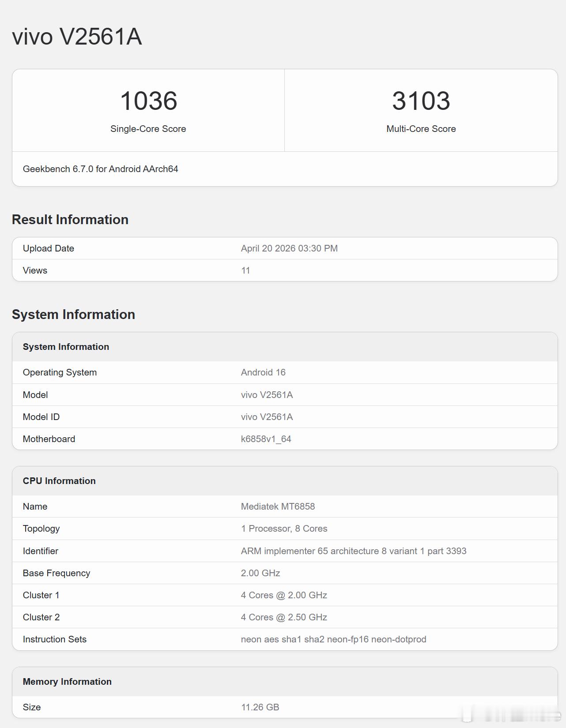Click the Memory Information table header
566x728 pixels.
(x=67, y=682)
